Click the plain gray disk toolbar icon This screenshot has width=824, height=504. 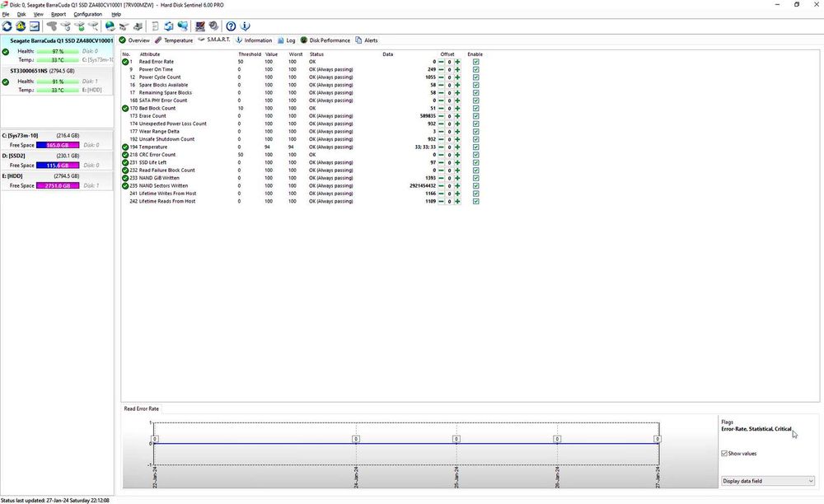pos(51,26)
